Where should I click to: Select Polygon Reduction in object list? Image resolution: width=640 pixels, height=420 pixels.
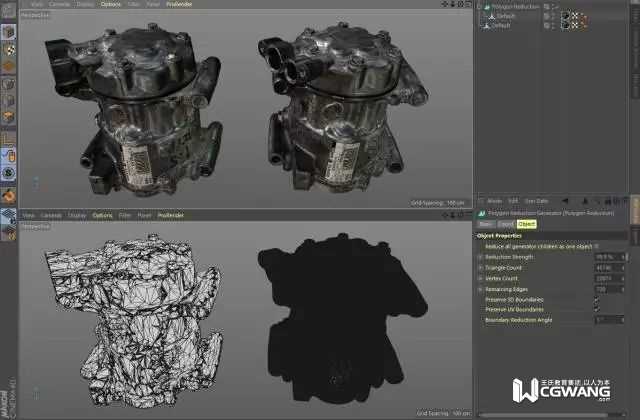[515, 7]
